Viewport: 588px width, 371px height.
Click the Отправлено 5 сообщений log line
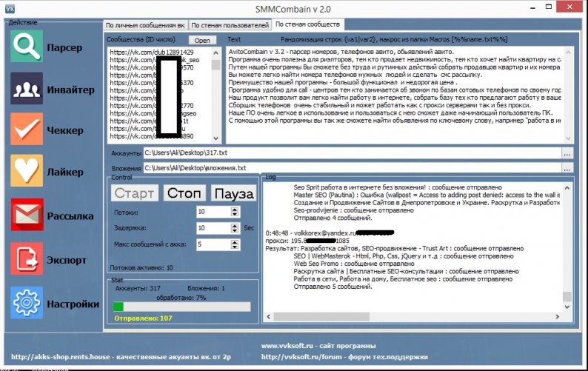[x=333, y=287]
